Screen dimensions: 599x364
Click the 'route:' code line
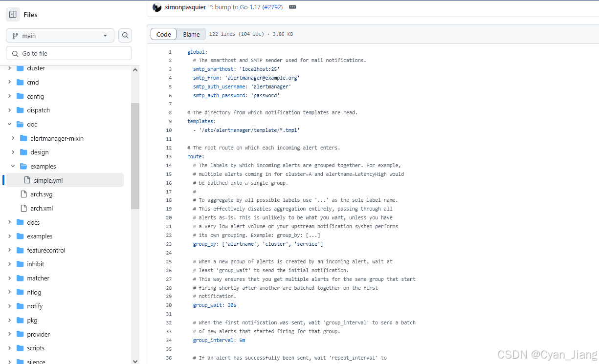pyautogui.click(x=196, y=156)
